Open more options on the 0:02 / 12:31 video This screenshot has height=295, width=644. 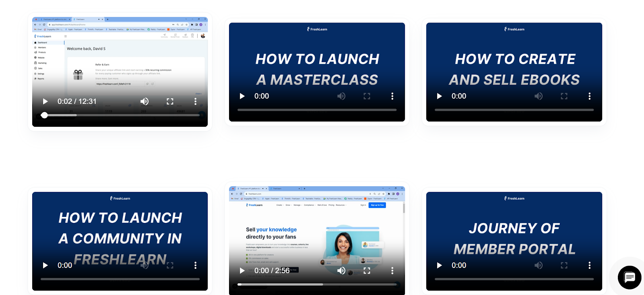(196, 101)
